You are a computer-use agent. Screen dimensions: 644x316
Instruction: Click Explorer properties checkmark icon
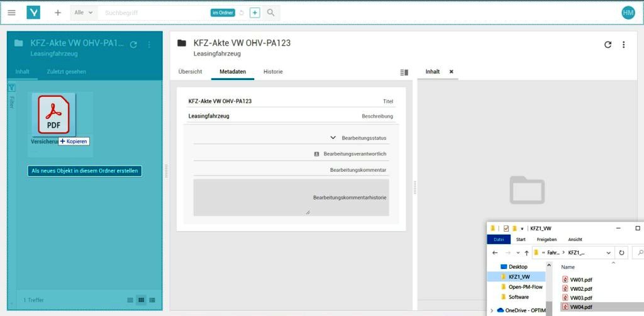[506, 229]
